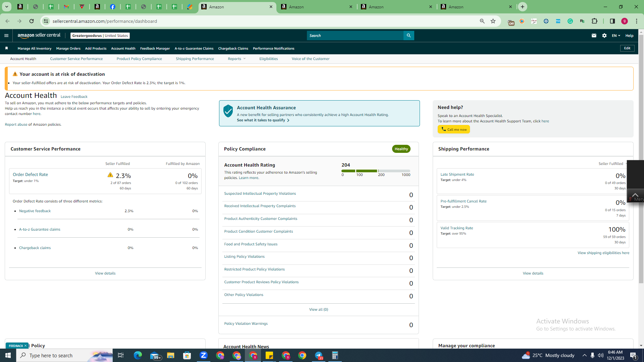Image resolution: width=644 pixels, height=362 pixels.
Task: Bookmark this page with the star icon
Action: [x=493, y=21]
